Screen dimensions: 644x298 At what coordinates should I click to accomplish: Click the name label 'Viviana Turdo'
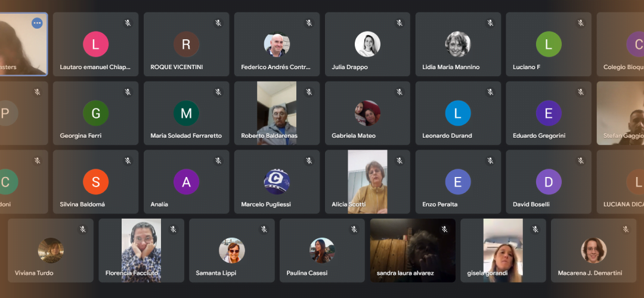click(34, 273)
